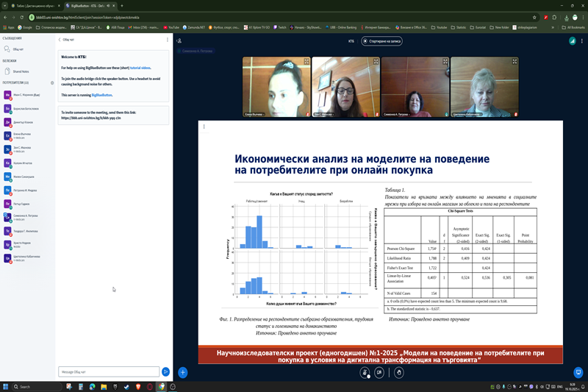Toggle the users list panel icon

tap(180, 41)
